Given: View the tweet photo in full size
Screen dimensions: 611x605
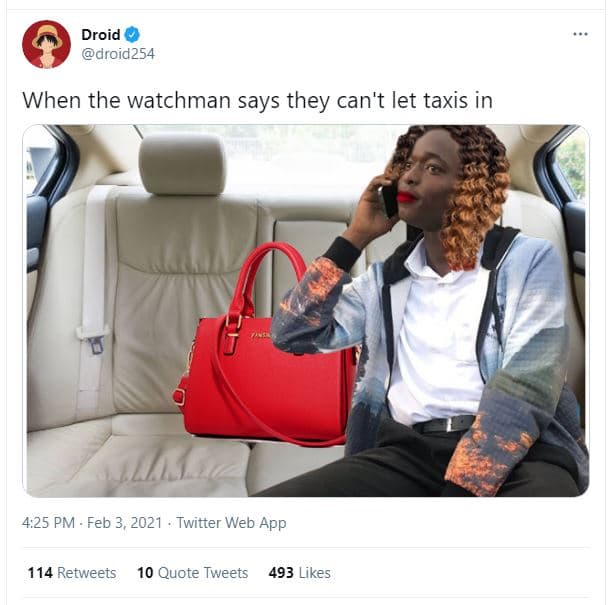Looking at the screenshot, I should 306,310.
